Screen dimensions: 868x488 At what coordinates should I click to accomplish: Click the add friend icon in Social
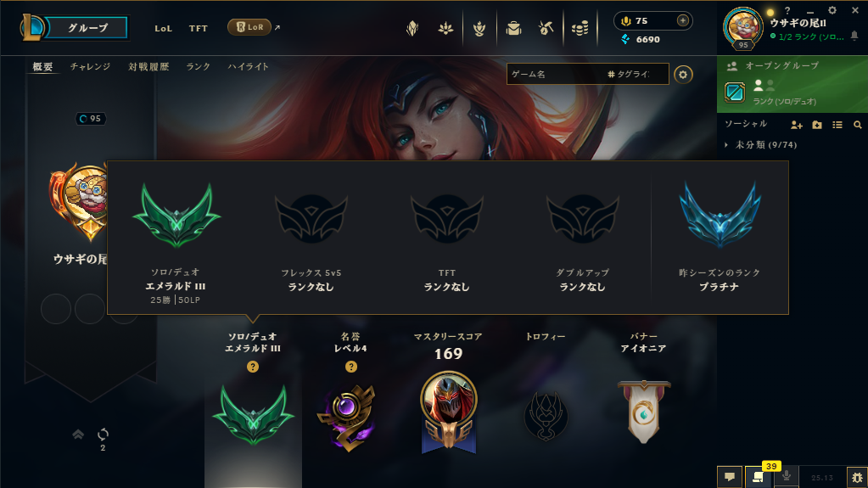point(797,126)
